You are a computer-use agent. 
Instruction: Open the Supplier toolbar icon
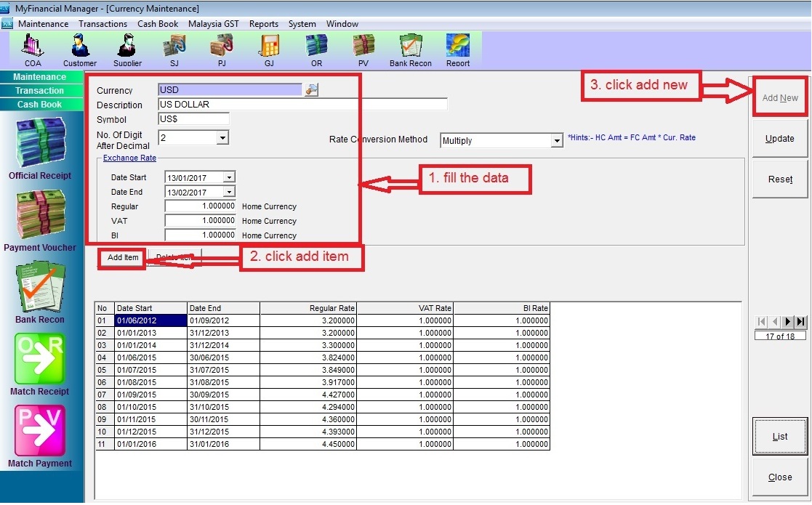(127, 49)
